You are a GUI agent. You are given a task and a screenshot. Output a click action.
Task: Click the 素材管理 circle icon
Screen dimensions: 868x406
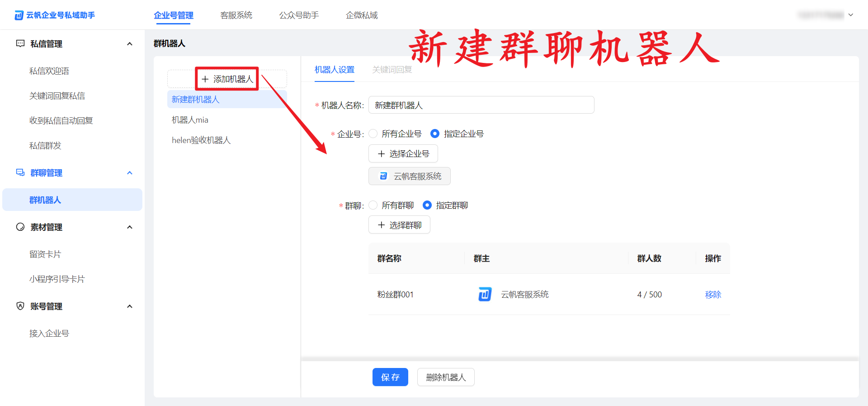tap(20, 227)
